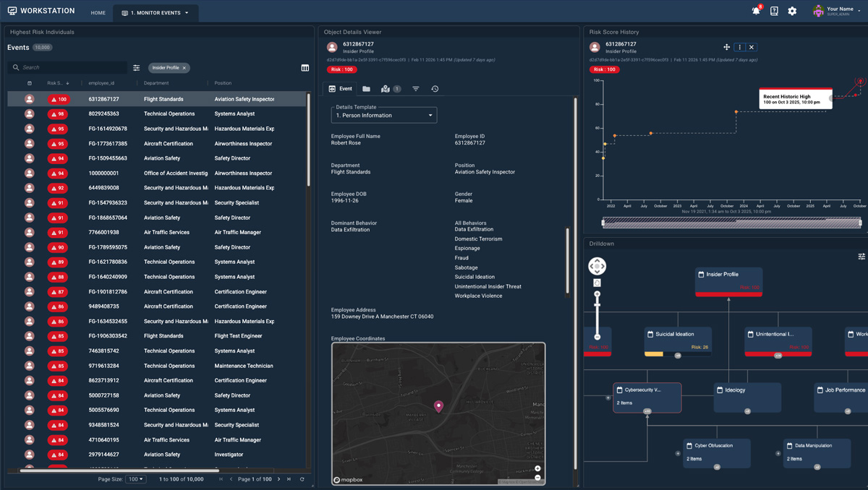Click the risk chart time range slider
The width and height of the screenshot is (868, 490).
pos(732,223)
